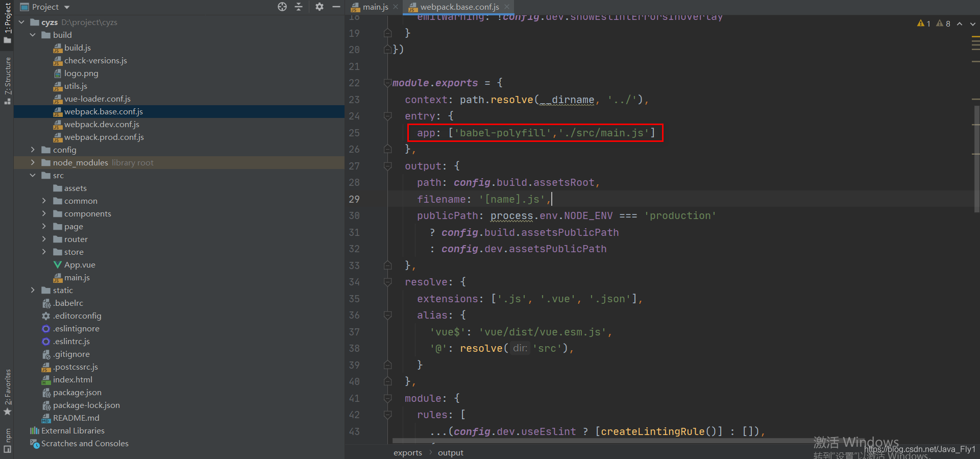980x459 pixels.
Task: Expand the node_modules folder
Action: point(33,162)
